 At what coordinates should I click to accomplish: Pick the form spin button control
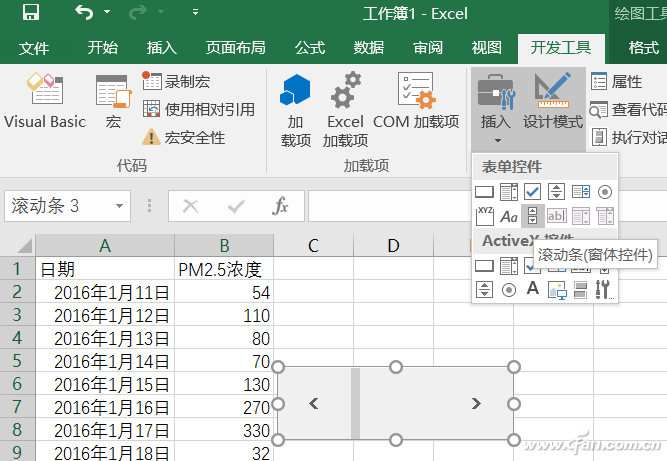[x=557, y=191]
